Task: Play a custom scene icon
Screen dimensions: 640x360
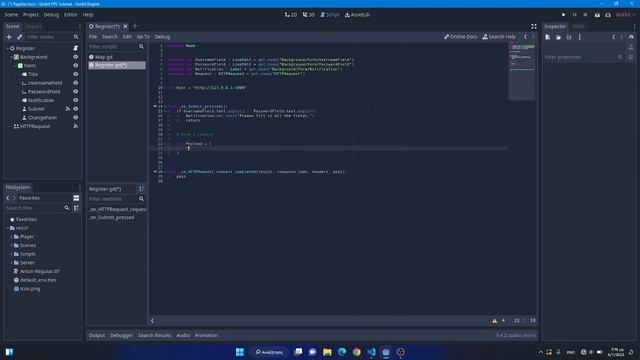Action: pyautogui.click(x=608, y=15)
